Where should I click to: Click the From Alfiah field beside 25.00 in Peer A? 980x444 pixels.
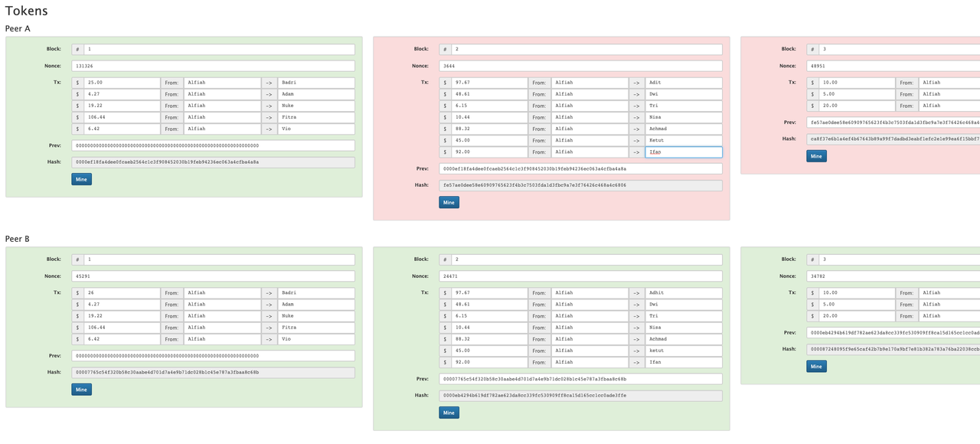click(222, 83)
